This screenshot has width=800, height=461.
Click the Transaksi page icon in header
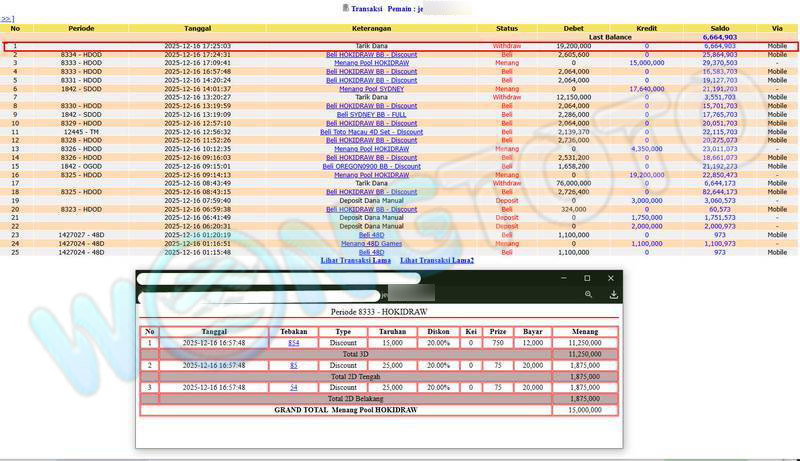pyautogui.click(x=346, y=7)
